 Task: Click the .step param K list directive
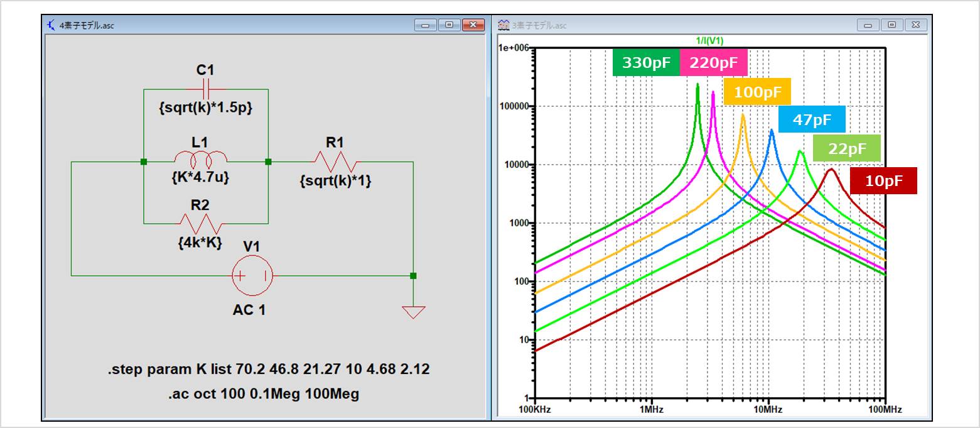tap(268, 369)
